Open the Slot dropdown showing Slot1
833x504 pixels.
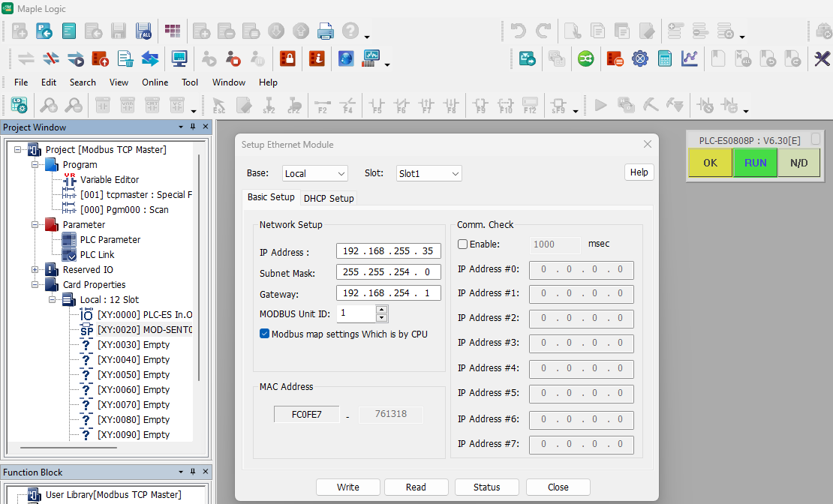[x=429, y=173]
